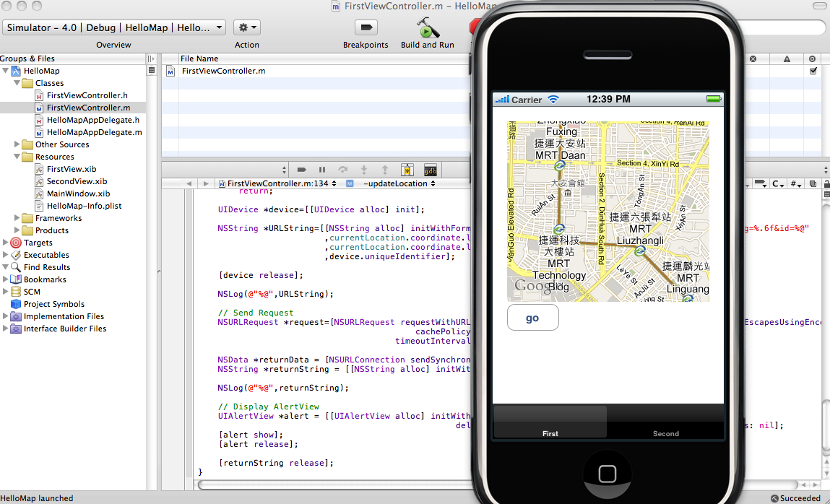Click the errors column header icon
Image resolution: width=830 pixels, height=504 pixels.
753,58
